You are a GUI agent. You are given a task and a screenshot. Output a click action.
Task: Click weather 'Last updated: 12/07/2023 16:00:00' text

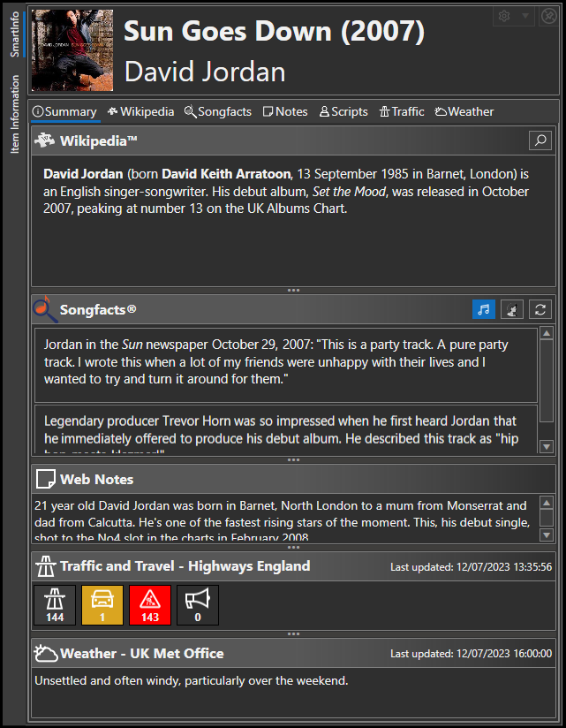click(471, 654)
